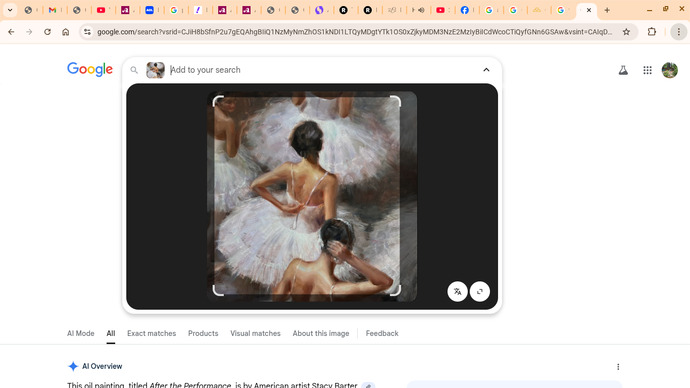Viewport: 690px width, 388px height.
Task: Open the Exact matches tab
Action: pos(151,333)
